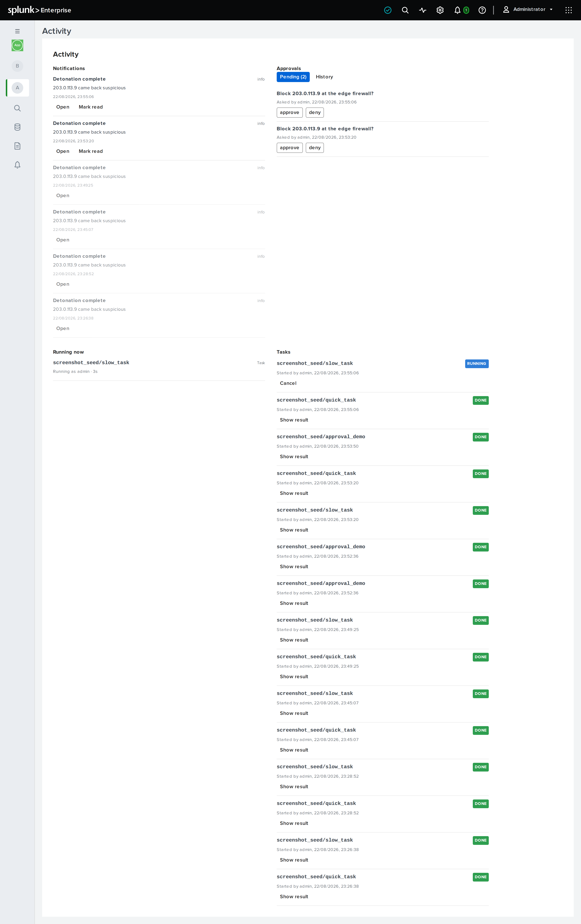The height and width of the screenshot is (924, 581).
Task: Toggle the sidebar hamburger menu
Action: point(17,31)
